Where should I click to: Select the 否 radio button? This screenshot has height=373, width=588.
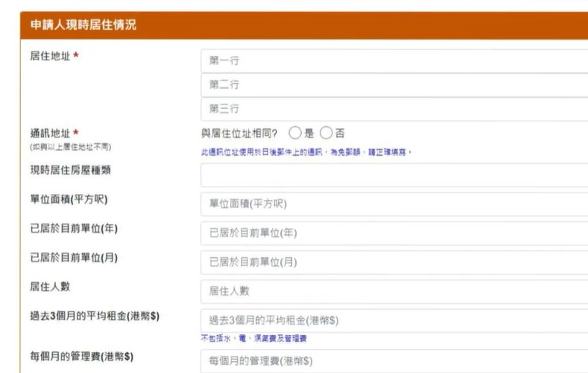coord(326,134)
